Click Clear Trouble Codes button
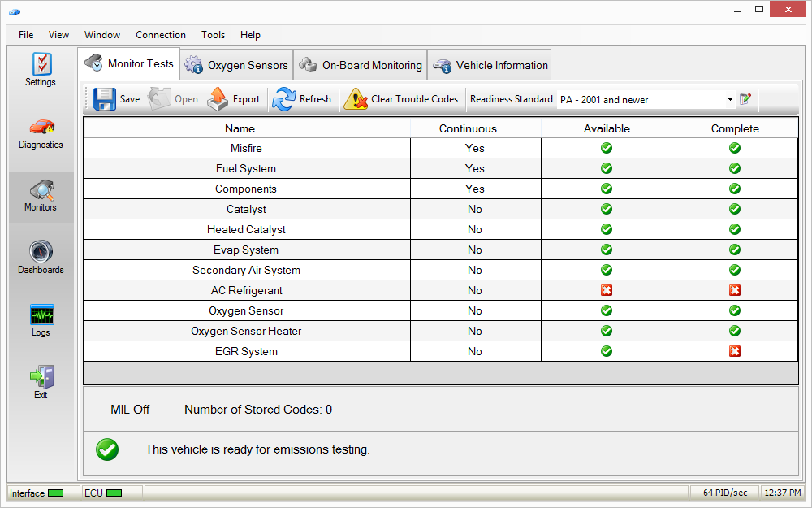 tap(402, 99)
